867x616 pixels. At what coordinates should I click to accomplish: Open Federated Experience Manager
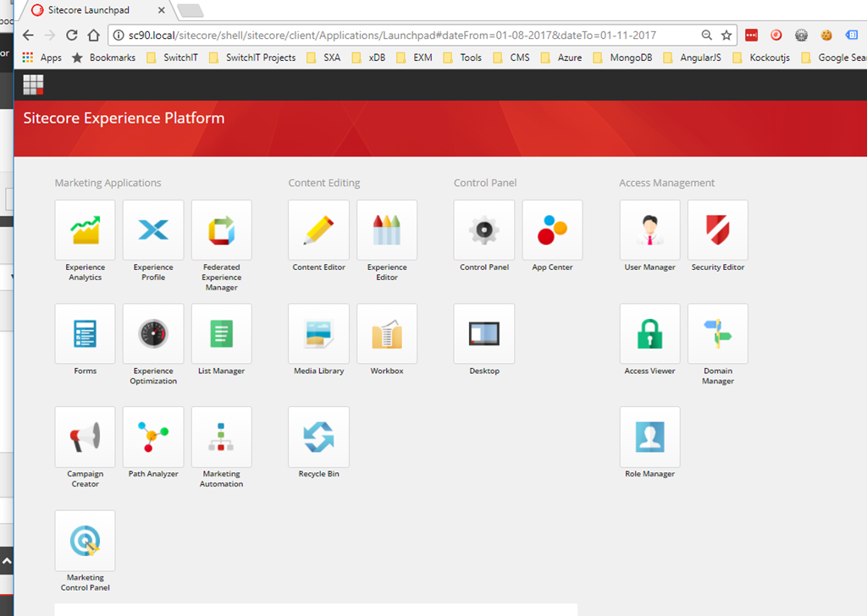point(221,230)
